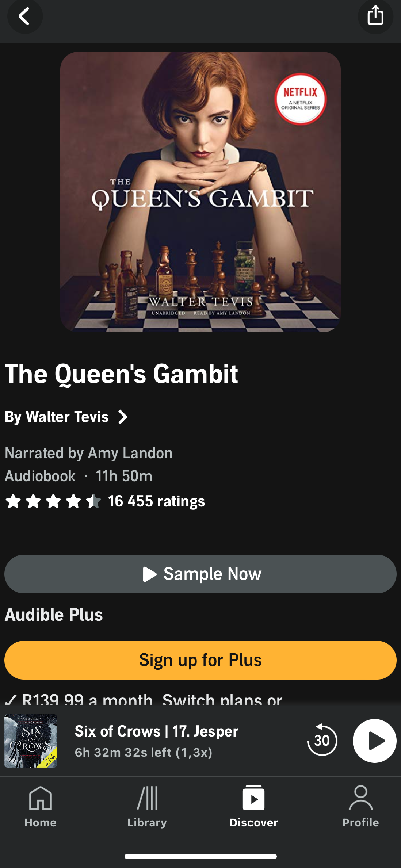This screenshot has height=868, width=401.
Task: Tap the star rating icons
Action: point(53,501)
